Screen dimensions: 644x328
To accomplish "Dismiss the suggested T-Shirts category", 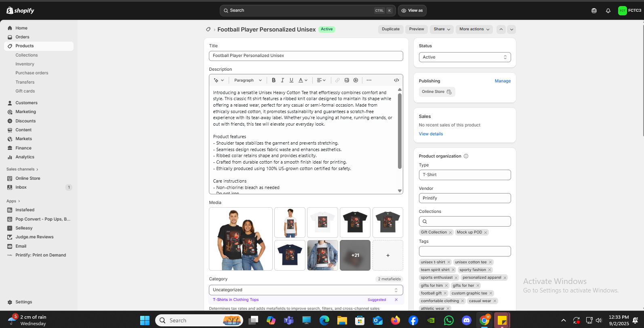I will 396,300.
